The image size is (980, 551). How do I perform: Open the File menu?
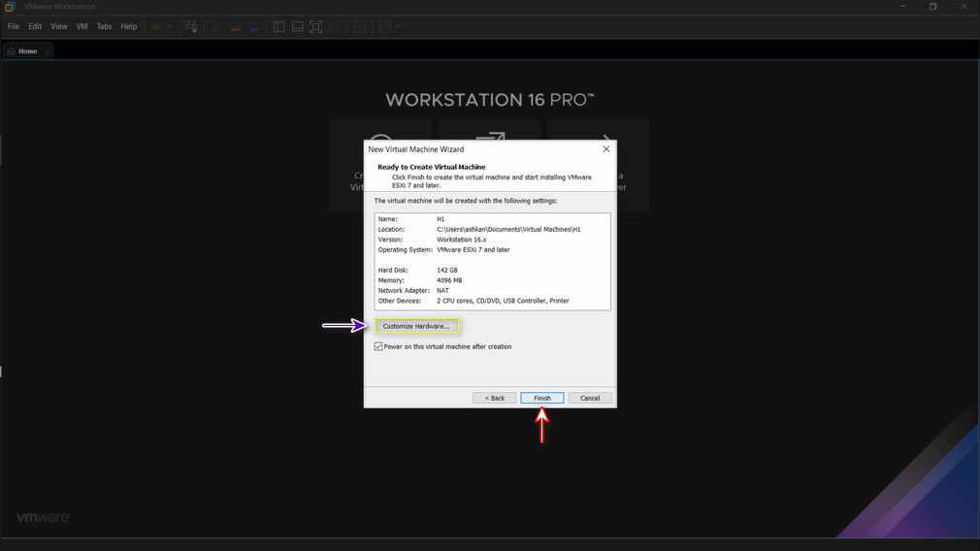pos(14,26)
